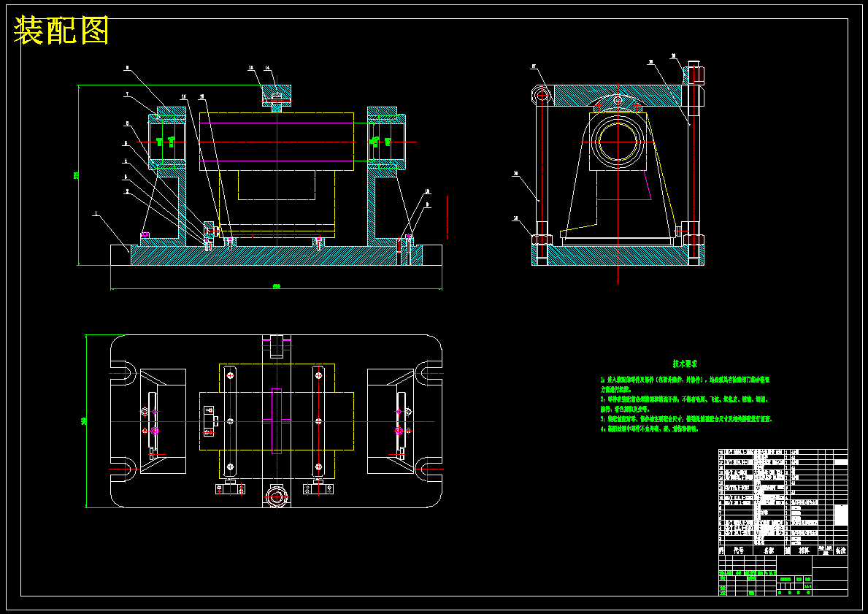Select the height dimension left of front view
Image resolution: width=868 pixels, height=614 pixels.
click(x=76, y=175)
